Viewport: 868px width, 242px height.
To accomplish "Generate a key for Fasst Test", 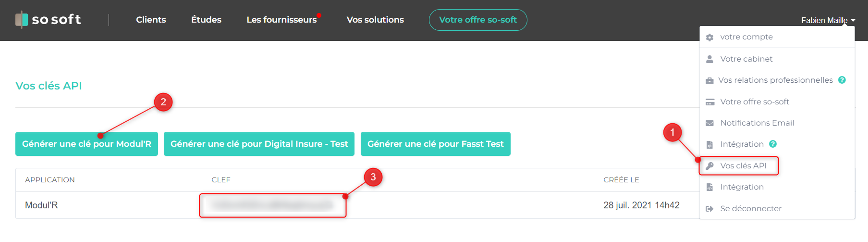I will tap(435, 144).
